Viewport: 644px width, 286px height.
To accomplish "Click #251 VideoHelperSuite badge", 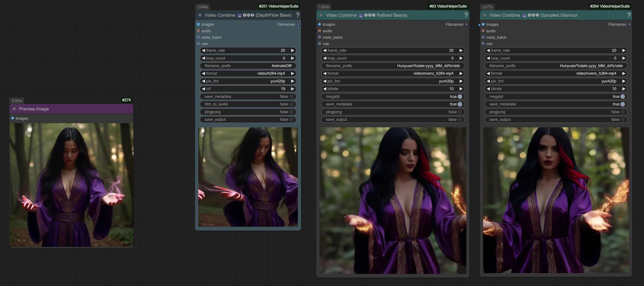I will click(x=278, y=6).
